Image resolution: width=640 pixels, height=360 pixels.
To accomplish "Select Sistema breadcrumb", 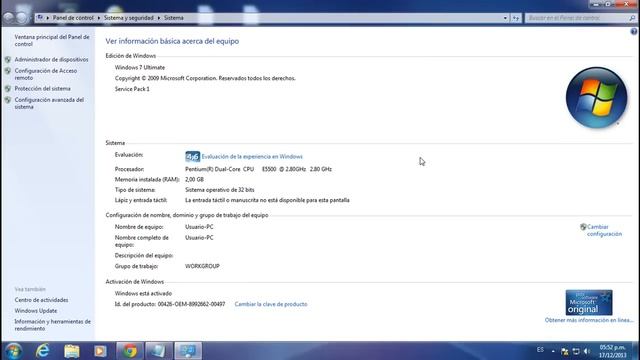I will 173,18.
